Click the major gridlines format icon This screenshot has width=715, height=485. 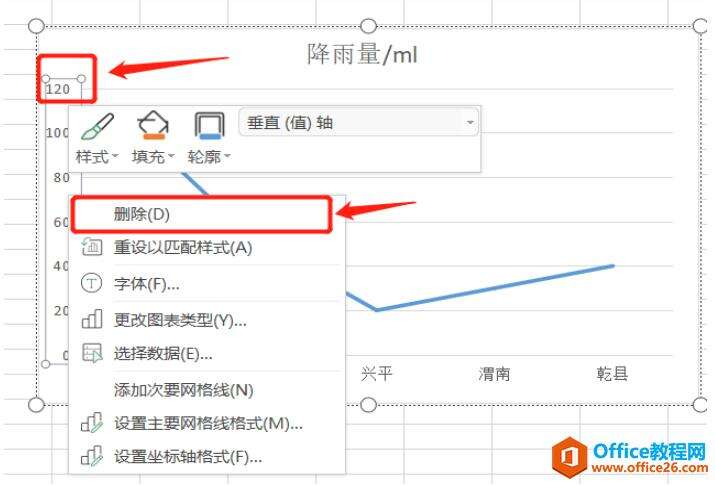(x=92, y=423)
